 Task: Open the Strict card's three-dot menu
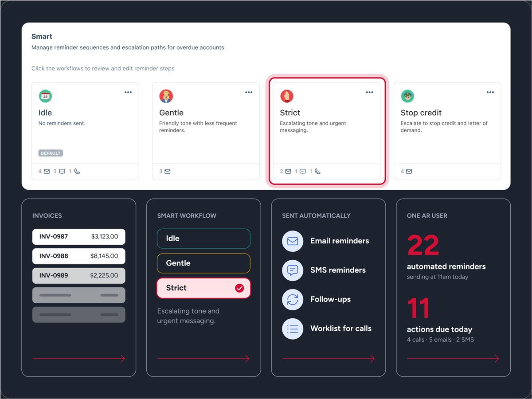point(369,92)
